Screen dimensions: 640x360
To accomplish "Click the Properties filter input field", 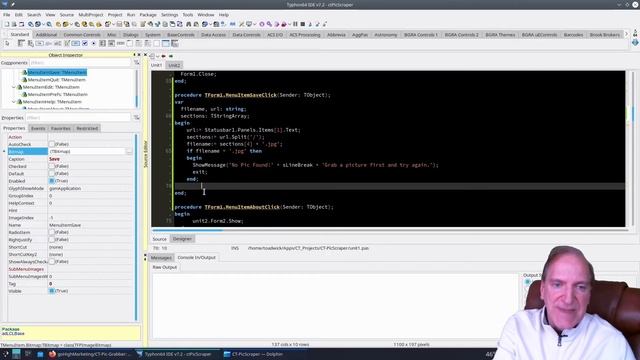I will tap(78, 118).
